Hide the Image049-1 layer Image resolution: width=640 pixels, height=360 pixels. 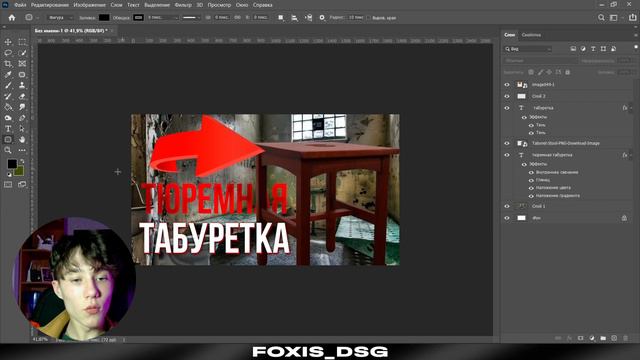click(507, 85)
